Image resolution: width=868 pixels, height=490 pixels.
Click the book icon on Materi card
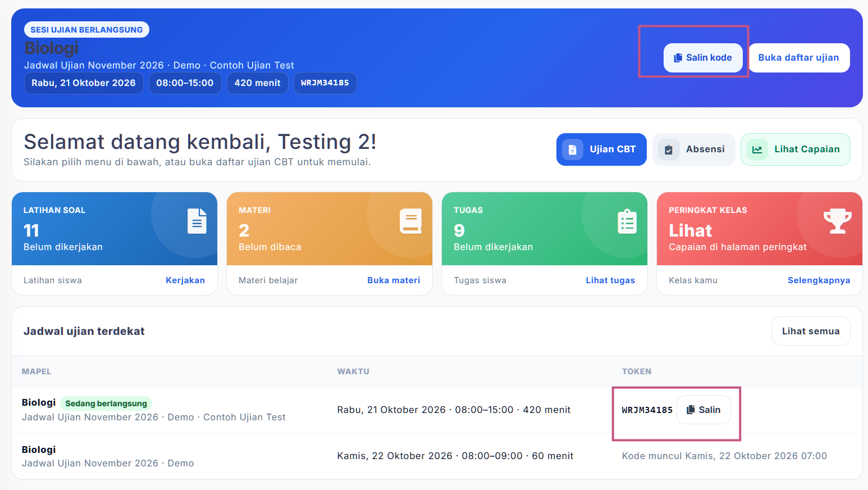(411, 221)
